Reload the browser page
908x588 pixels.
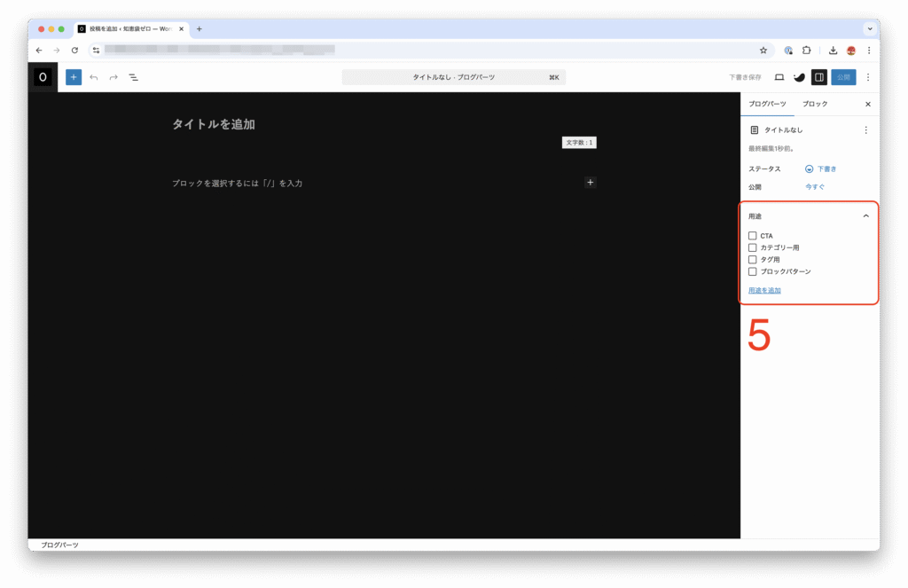pos(74,51)
